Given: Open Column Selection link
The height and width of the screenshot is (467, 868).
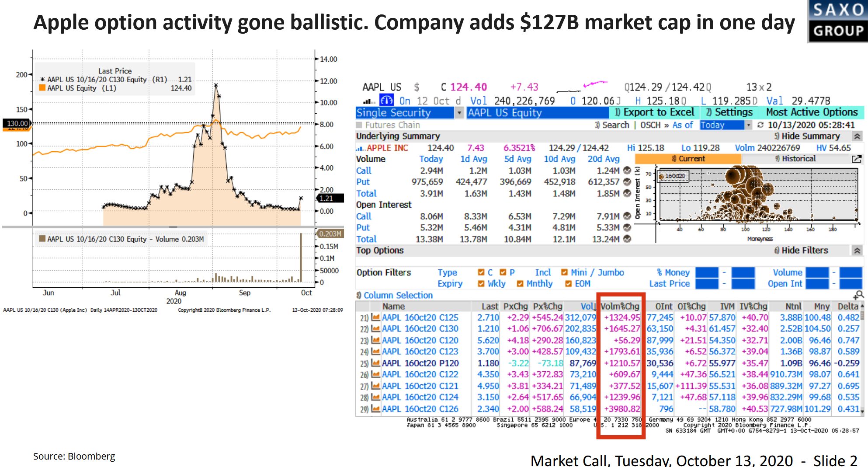Looking at the screenshot, I should (398, 295).
